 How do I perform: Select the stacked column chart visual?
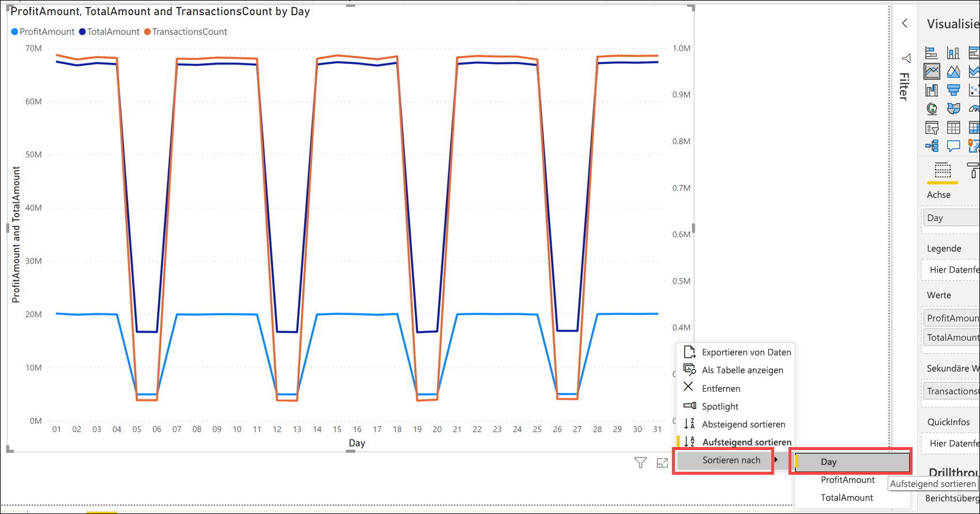pos(953,53)
